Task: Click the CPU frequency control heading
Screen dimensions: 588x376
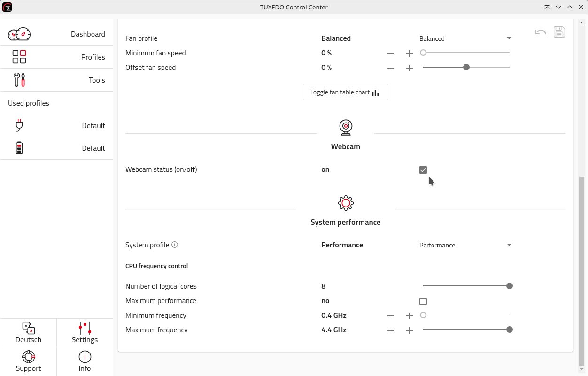Action: (156, 266)
